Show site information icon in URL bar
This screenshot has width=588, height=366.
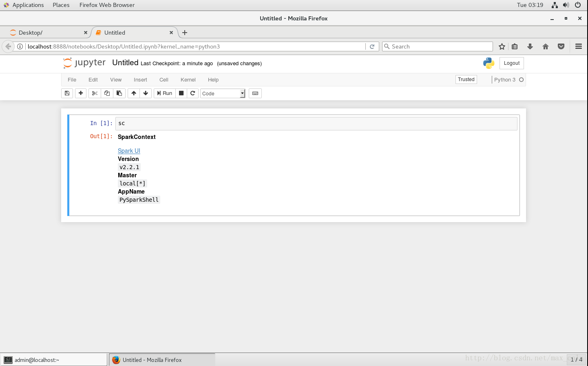(20, 46)
